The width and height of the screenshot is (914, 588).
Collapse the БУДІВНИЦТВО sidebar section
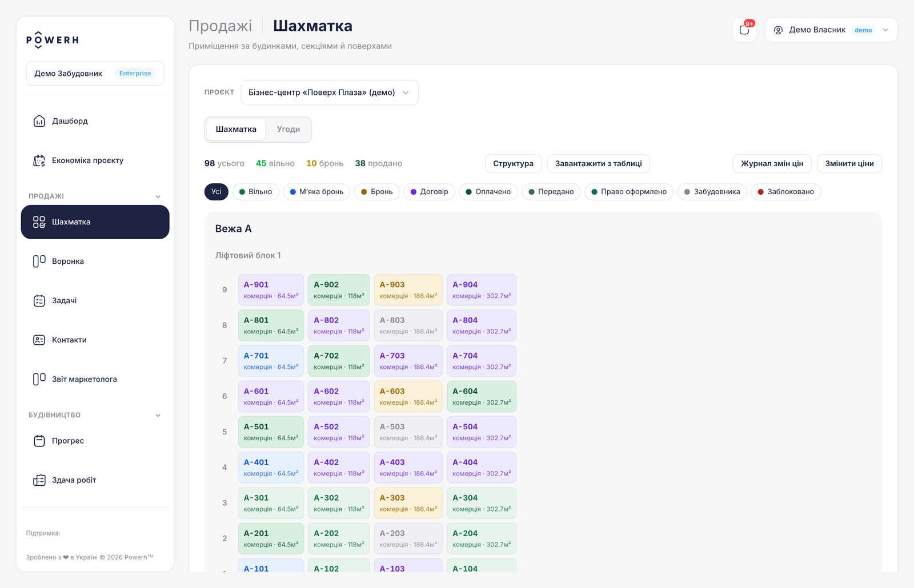158,415
